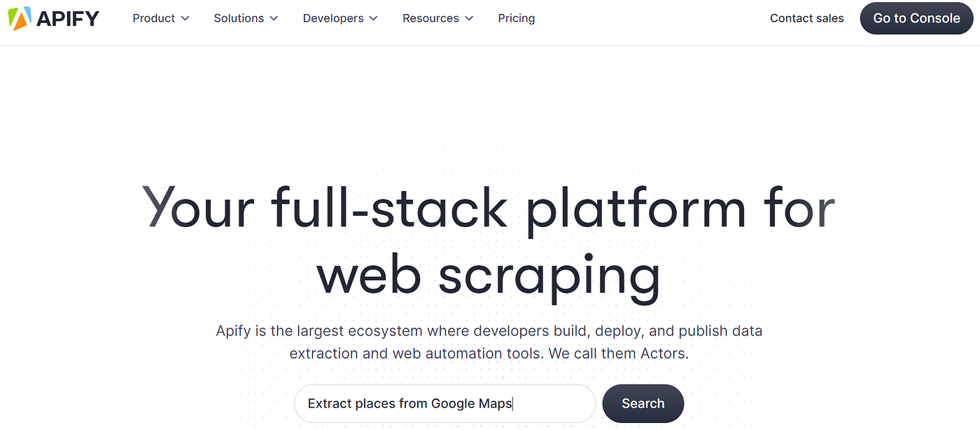
Task: Open the Product menu
Action: (x=161, y=18)
